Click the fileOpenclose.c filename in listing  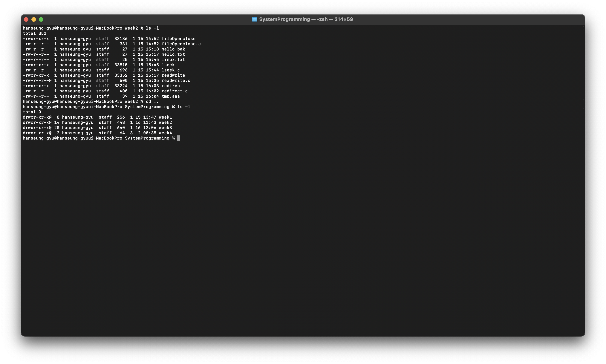pyautogui.click(x=181, y=44)
